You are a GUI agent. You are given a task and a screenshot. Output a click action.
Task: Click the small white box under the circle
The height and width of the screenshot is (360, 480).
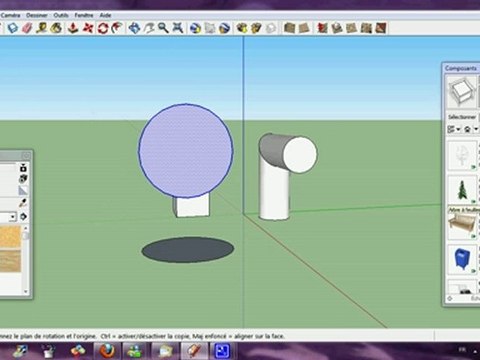192,207
